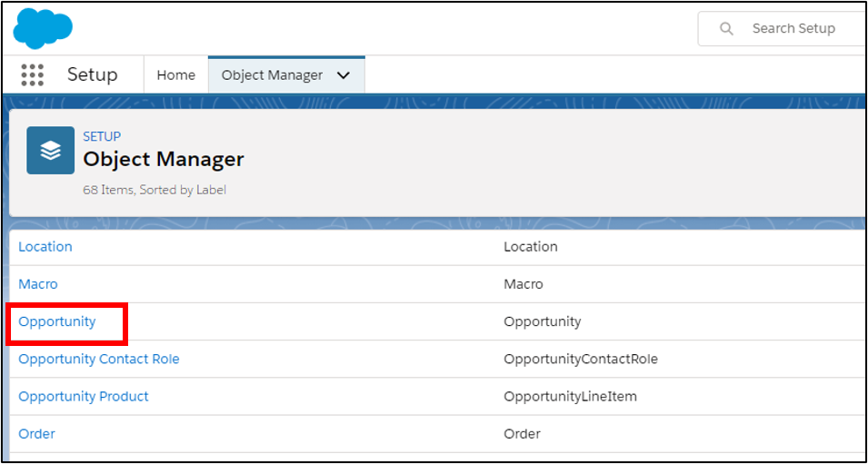Viewport: 868px width, 464px height.
Task: Click the Setup app name label
Action: click(x=93, y=74)
